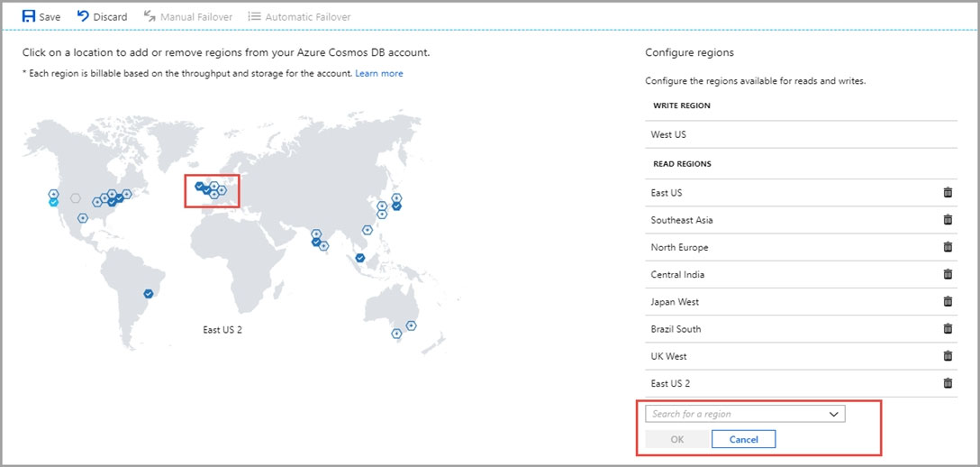Image resolution: width=980 pixels, height=467 pixels.
Task: Select Automatic Failover in the toolbar
Action: click(x=299, y=17)
